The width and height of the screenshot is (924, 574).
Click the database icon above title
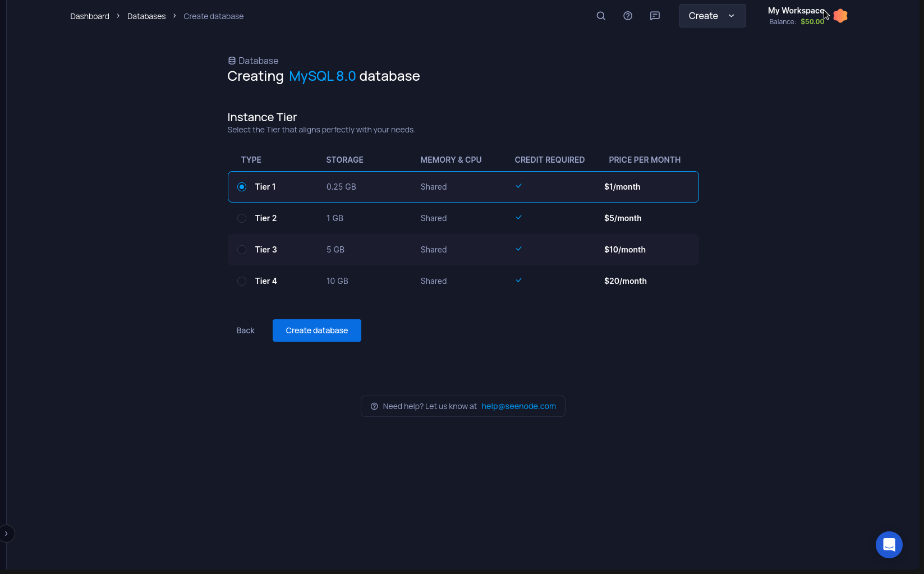coord(232,61)
